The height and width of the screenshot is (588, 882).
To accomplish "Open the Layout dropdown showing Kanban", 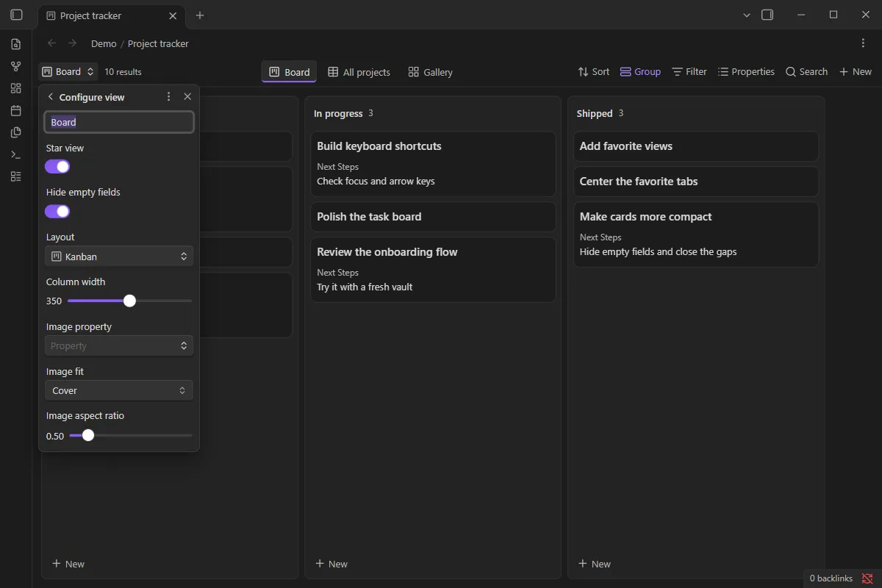I will pyautogui.click(x=119, y=257).
